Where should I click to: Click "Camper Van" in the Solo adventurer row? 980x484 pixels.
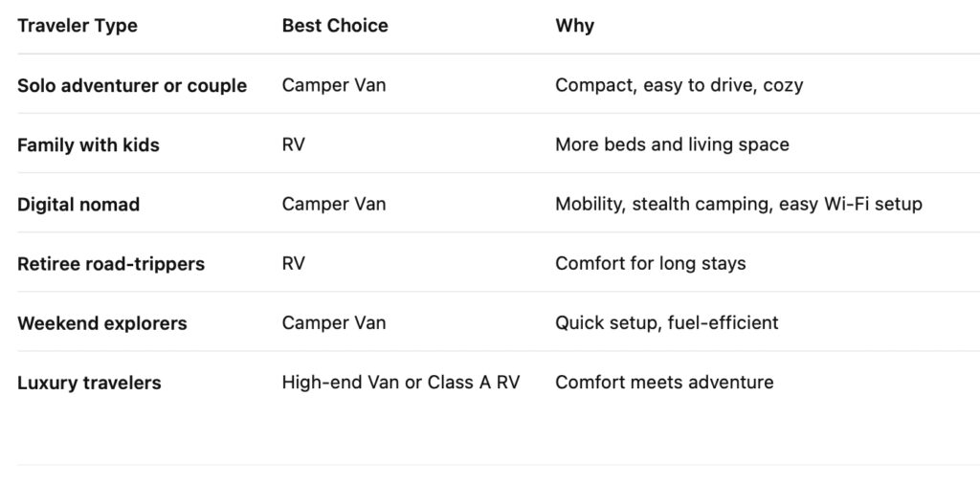[334, 85]
